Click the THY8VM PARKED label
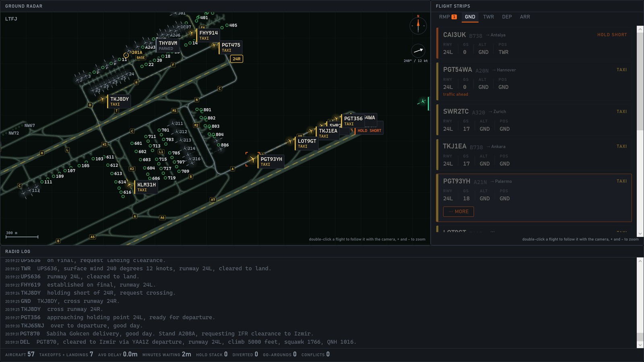Screen dimensions: 644x362 (x=168, y=45)
